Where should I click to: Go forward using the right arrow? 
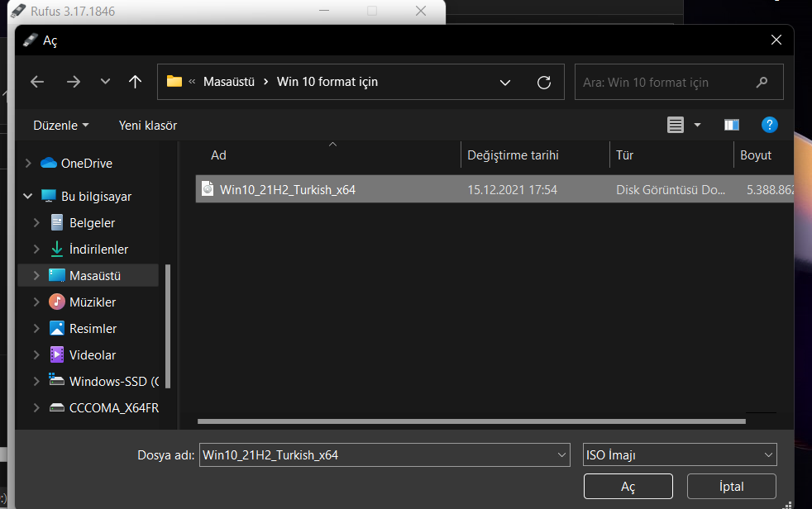point(73,82)
